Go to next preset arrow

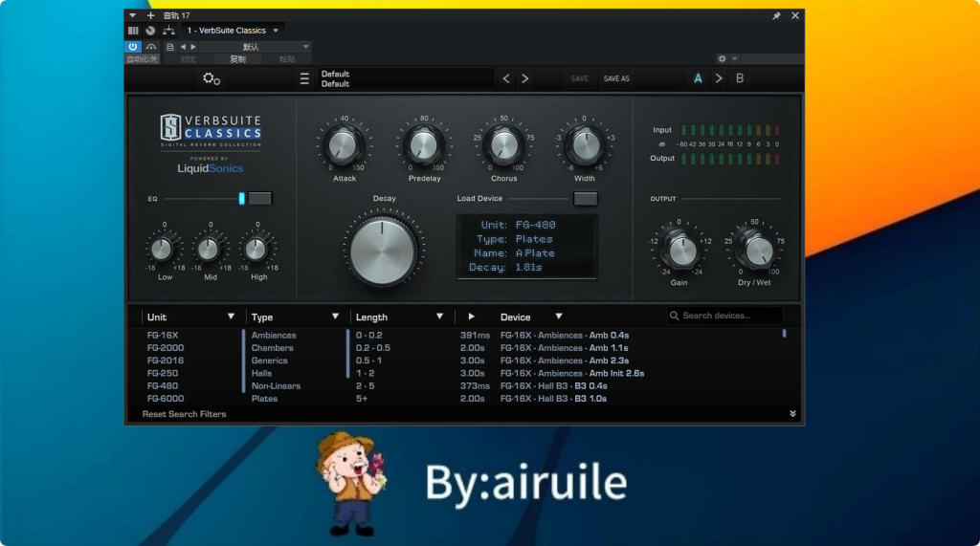(x=525, y=78)
